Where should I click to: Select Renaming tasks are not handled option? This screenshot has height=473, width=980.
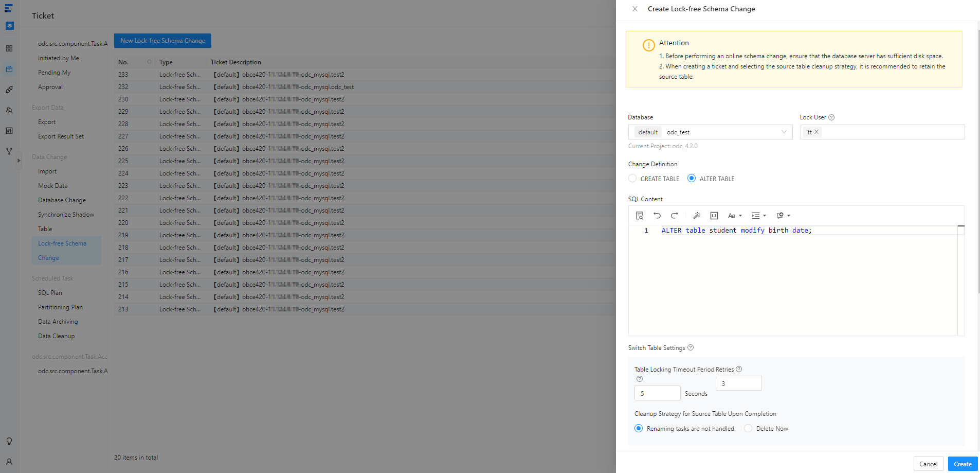point(639,429)
